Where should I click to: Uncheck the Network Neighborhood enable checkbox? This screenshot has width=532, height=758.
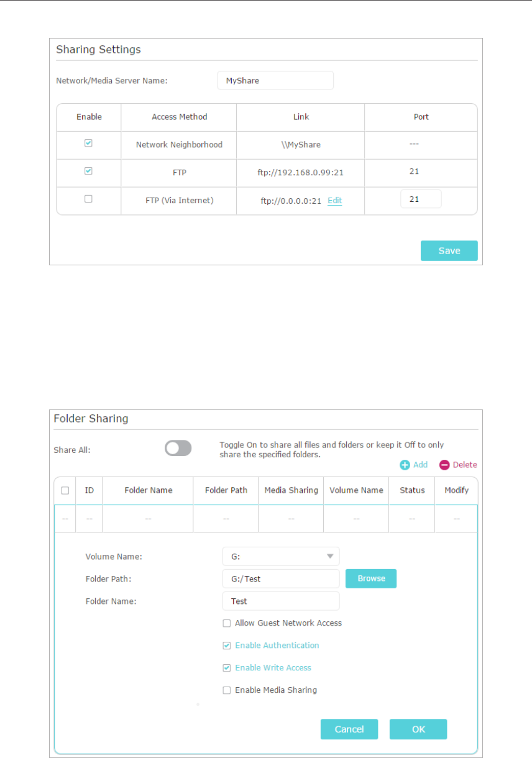[88, 144]
